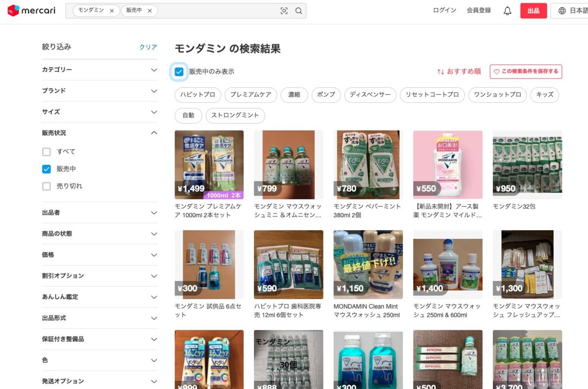The width and height of the screenshot is (588, 389).
Task: Click the Mercari logo
Action: click(x=31, y=11)
